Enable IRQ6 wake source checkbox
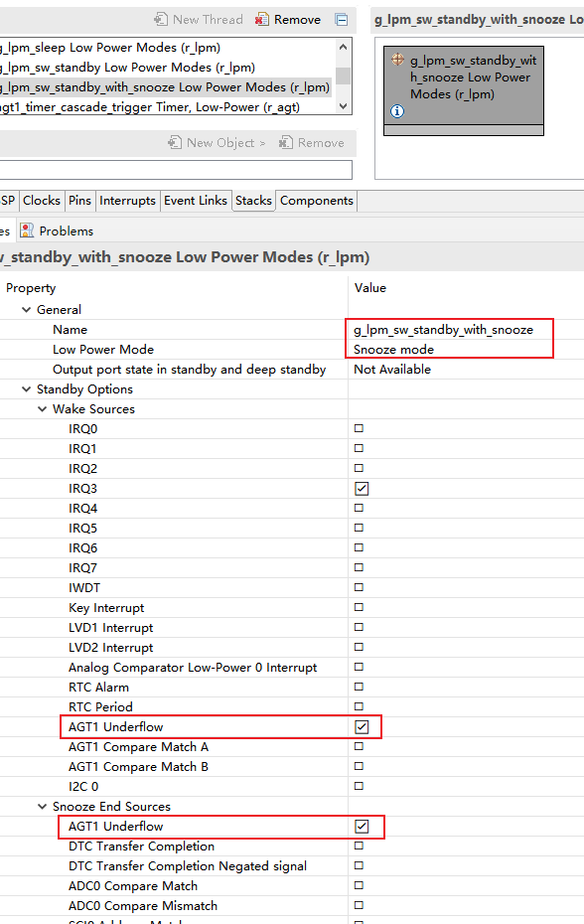Image resolution: width=584 pixels, height=924 pixels. pyautogui.click(x=359, y=547)
